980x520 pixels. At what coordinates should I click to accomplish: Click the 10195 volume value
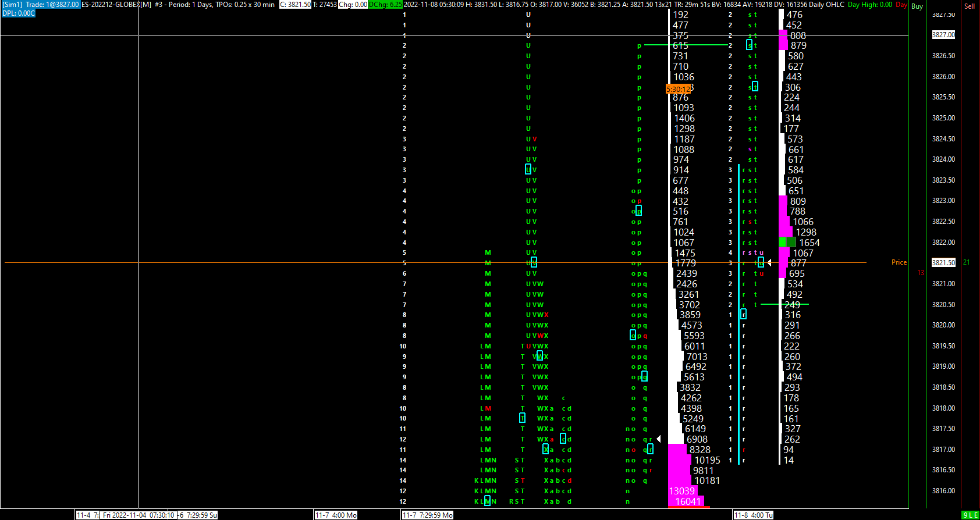click(707, 460)
